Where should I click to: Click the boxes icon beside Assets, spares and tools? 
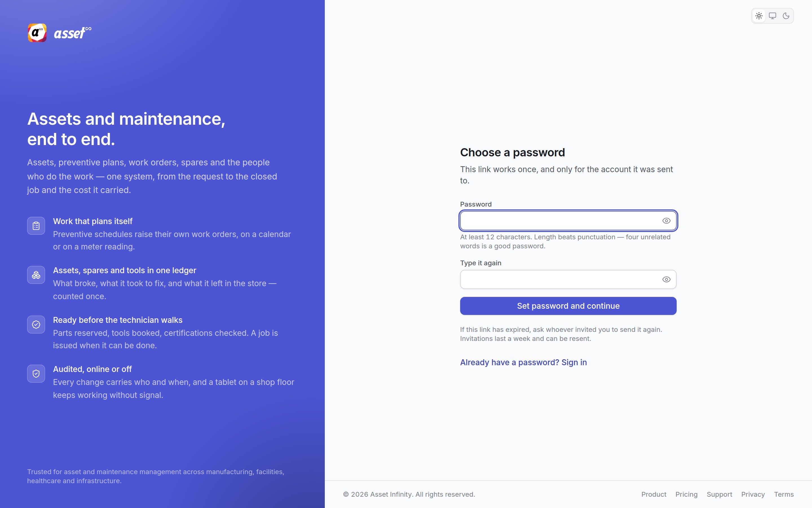click(36, 275)
